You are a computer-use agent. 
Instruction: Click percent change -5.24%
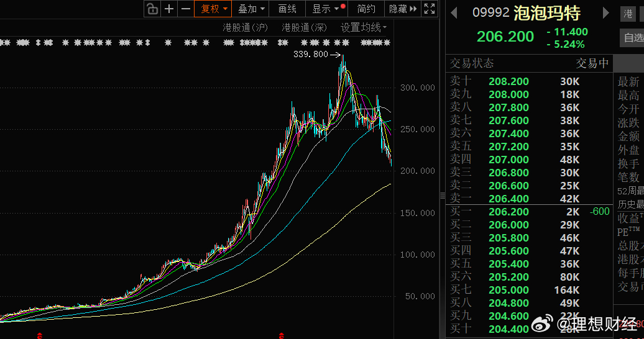[566, 44]
